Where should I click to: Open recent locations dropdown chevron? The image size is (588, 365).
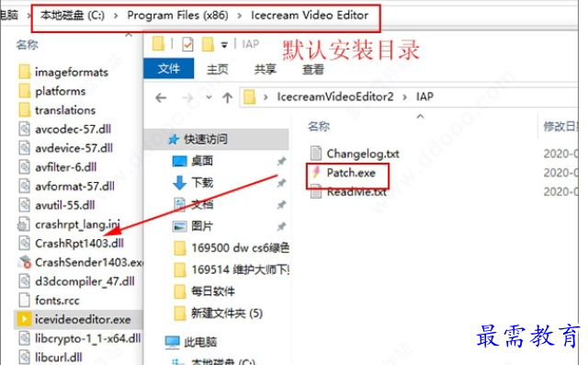pyautogui.click(x=209, y=97)
